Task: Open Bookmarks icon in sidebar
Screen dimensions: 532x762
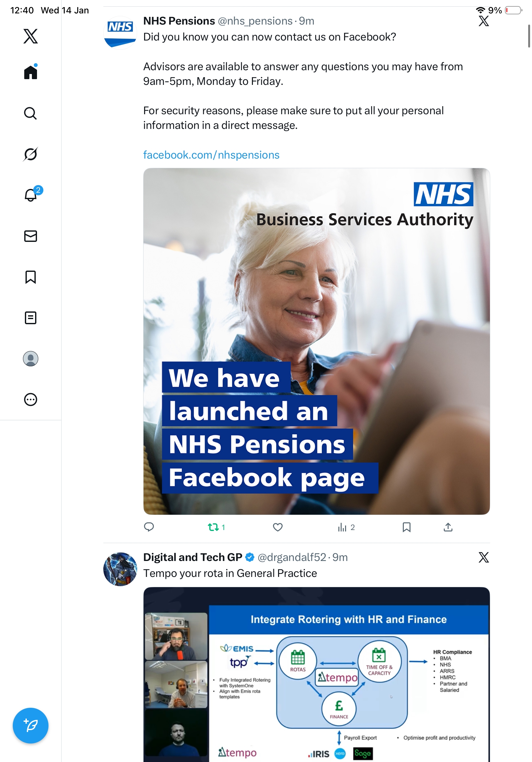Action: click(x=31, y=277)
